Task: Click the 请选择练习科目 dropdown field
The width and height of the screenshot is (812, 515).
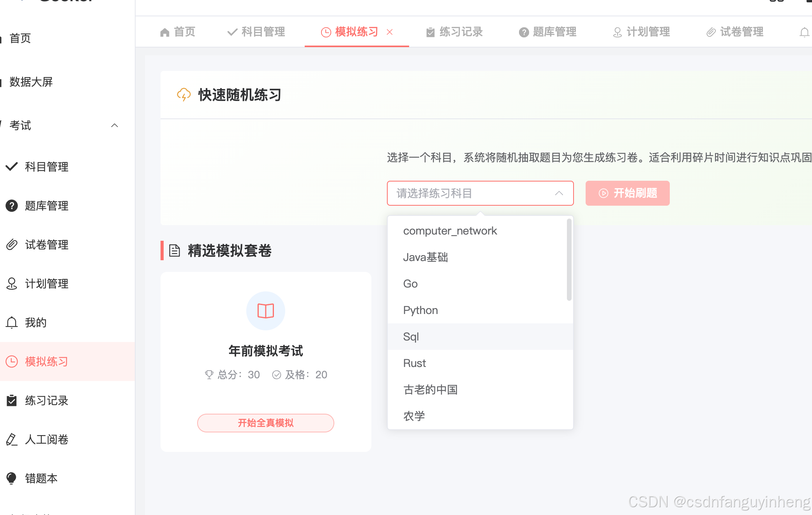Action: (x=480, y=193)
